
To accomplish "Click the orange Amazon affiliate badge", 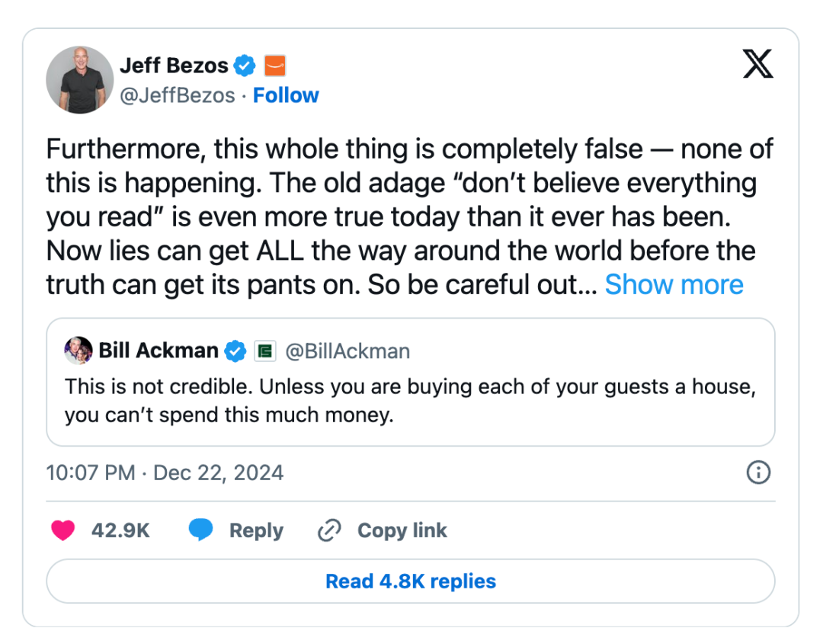I will pos(274,66).
